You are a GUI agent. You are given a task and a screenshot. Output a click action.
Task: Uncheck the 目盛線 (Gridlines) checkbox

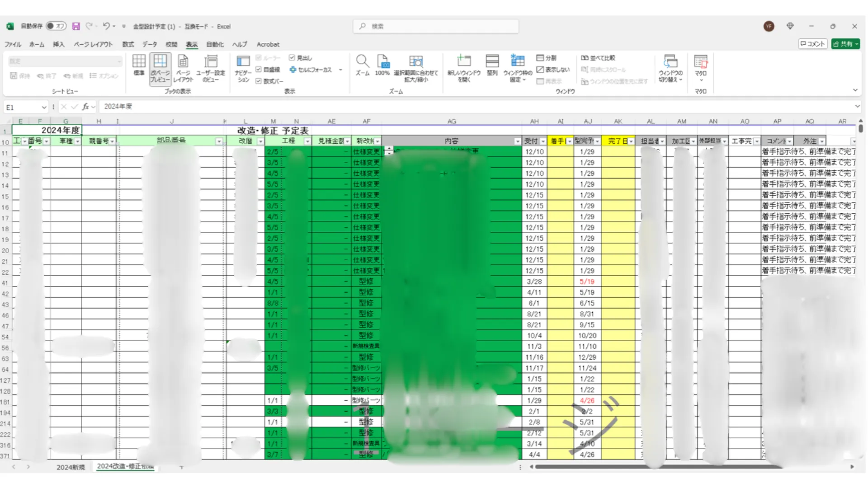point(259,70)
